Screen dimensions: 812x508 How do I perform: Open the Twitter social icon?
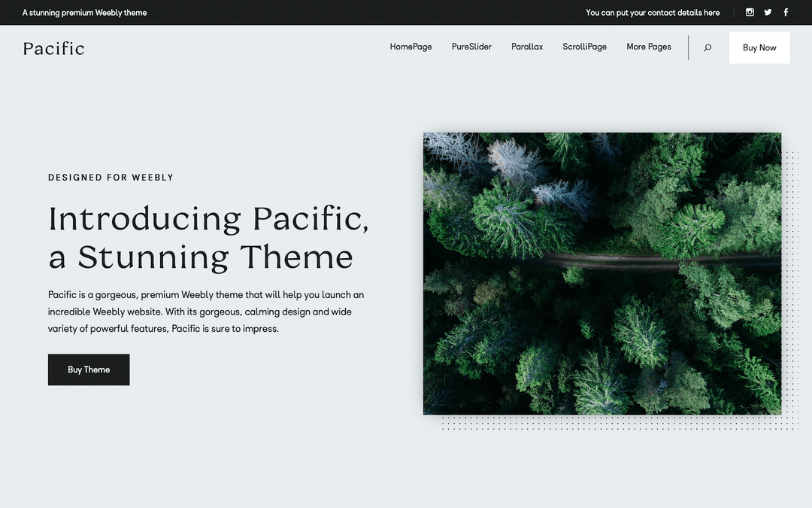tap(768, 12)
